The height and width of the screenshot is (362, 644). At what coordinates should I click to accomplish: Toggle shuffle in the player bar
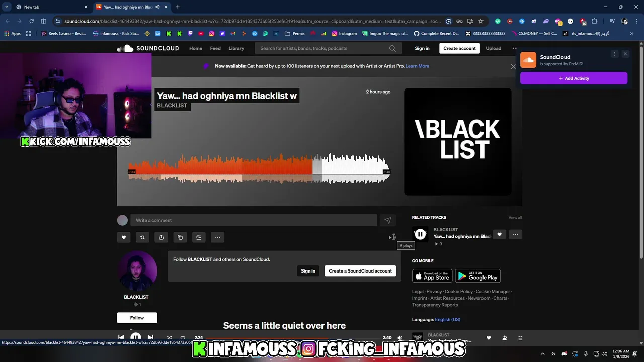coord(170,338)
